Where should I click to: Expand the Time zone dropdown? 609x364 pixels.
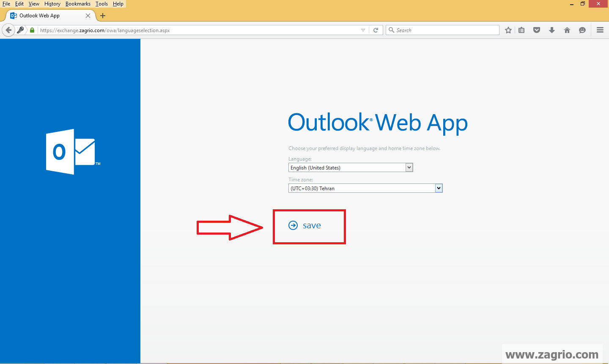click(x=439, y=188)
